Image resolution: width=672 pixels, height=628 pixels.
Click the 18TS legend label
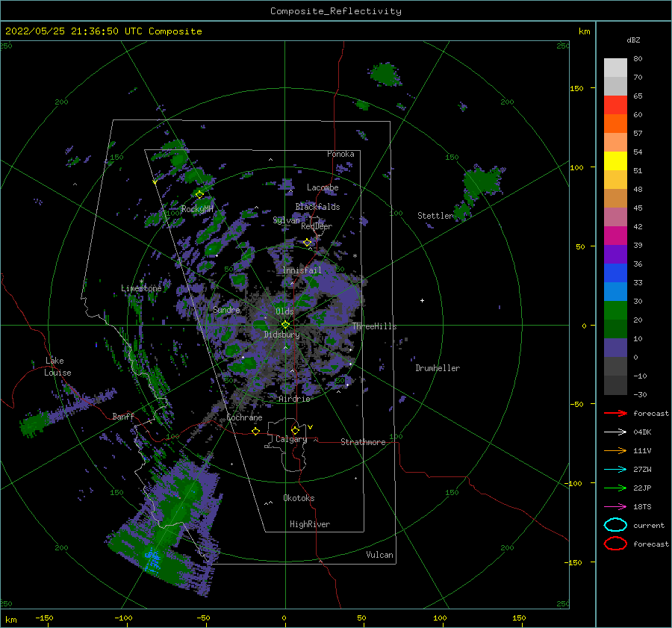tap(642, 507)
